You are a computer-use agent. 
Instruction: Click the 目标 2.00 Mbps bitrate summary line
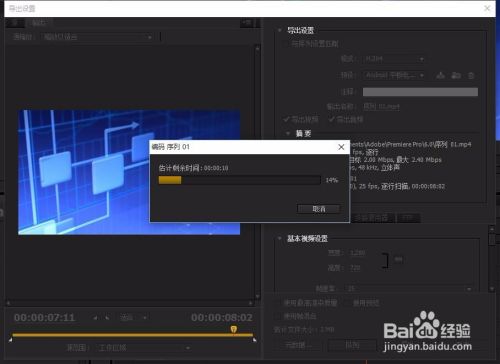pos(395,160)
